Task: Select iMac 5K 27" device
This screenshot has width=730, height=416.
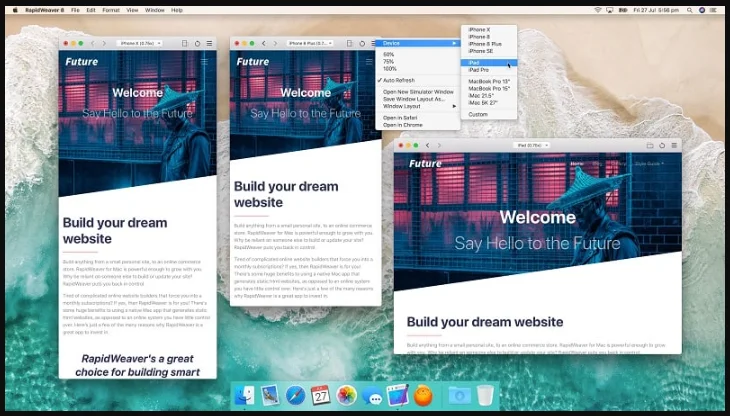Action: tap(489, 102)
